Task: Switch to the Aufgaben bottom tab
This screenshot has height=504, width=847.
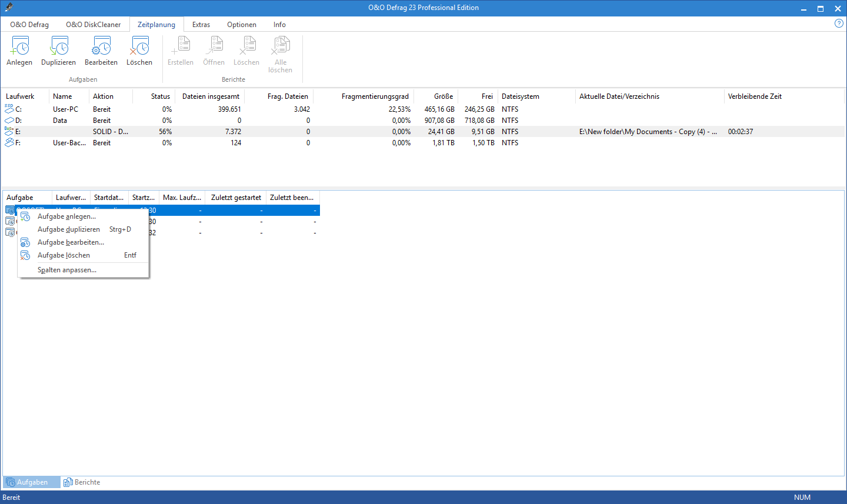Action: click(x=32, y=482)
